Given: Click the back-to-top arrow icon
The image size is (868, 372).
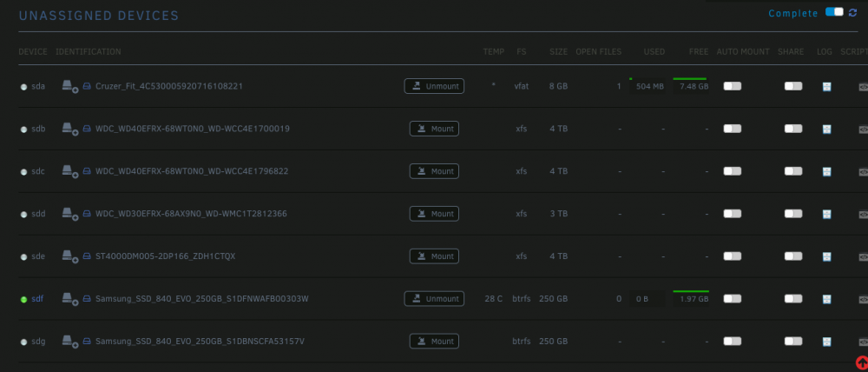Looking at the screenshot, I should 862,362.
